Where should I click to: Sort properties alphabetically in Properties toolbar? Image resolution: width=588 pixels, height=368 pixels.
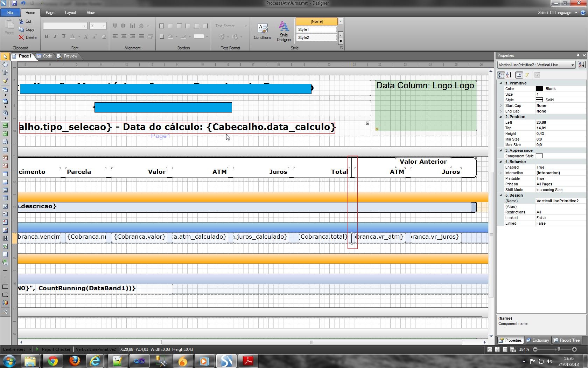click(x=509, y=75)
